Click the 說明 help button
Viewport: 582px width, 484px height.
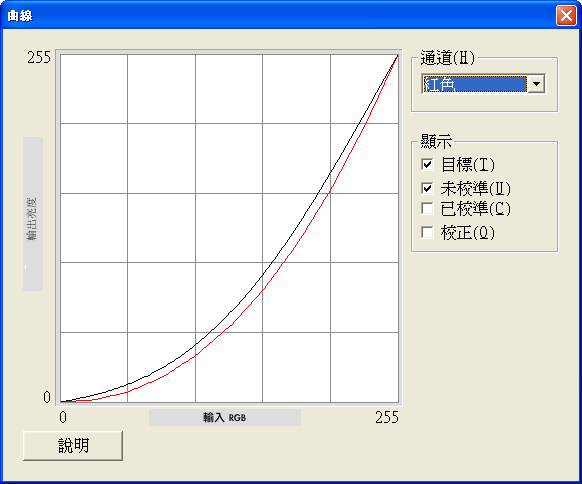(x=73, y=446)
